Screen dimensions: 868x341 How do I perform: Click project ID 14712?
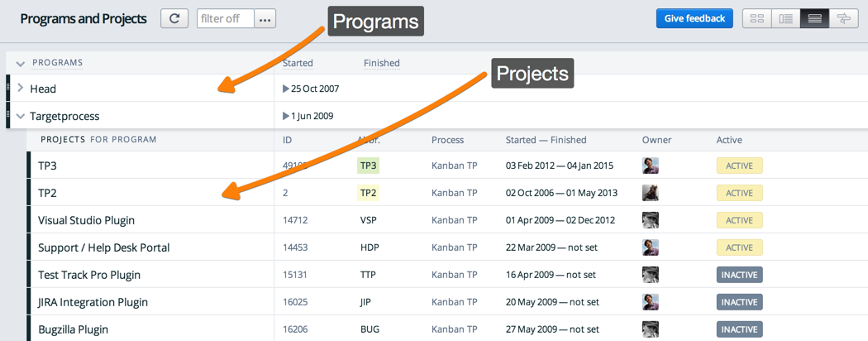pyautogui.click(x=295, y=220)
